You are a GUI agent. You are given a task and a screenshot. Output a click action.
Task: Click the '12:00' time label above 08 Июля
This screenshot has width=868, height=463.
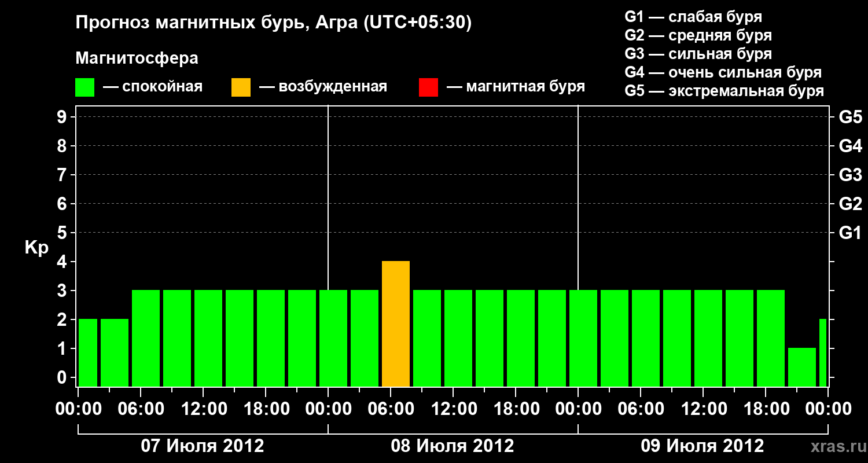coord(454,409)
